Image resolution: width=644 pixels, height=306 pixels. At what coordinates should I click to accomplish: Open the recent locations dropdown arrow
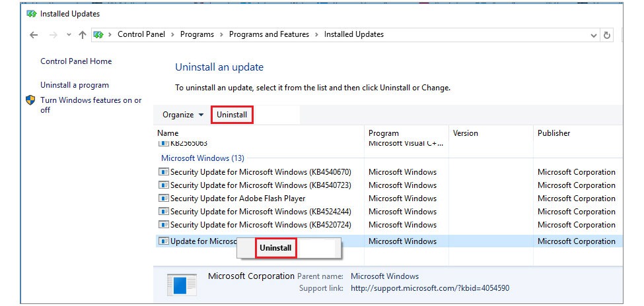point(69,35)
